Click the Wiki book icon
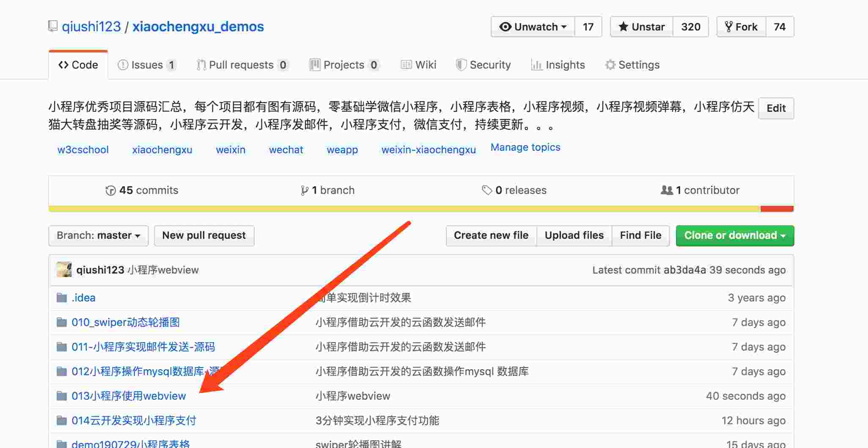868x448 pixels. (406, 65)
